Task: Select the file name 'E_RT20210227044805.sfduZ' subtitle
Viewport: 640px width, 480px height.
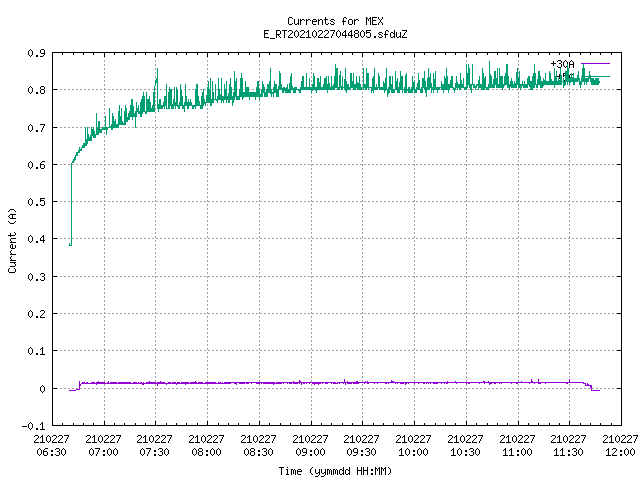Action: click(x=335, y=34)
